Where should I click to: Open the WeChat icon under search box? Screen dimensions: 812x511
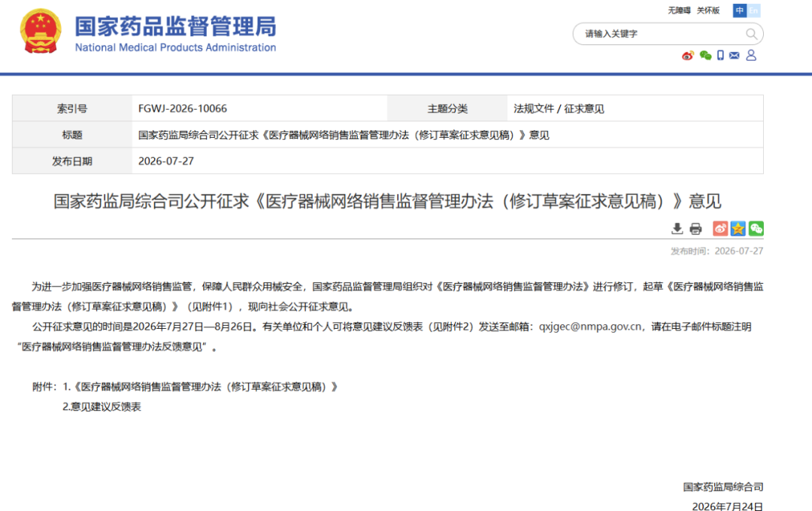(705, 56)
